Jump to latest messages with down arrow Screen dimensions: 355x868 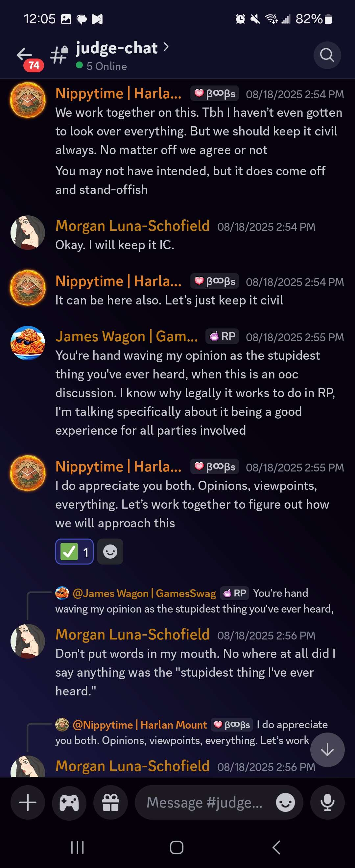pyautogui.click(x=327, y=750)
